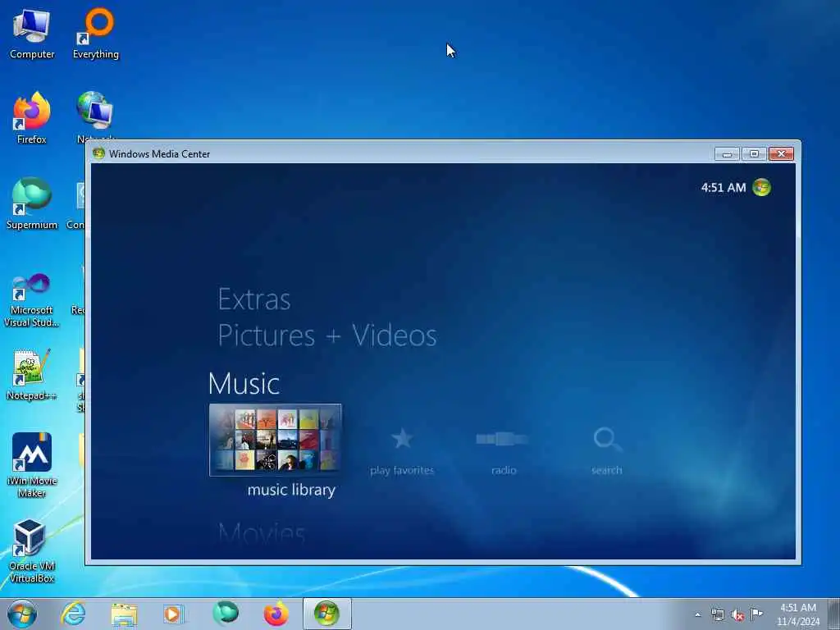
Task: Open the muted volume tray icon
Action: pyautogui.click(x=737, y=615)
